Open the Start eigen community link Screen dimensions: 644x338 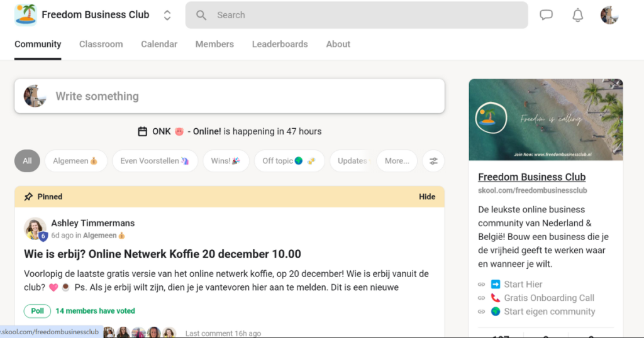coord(550,312)
